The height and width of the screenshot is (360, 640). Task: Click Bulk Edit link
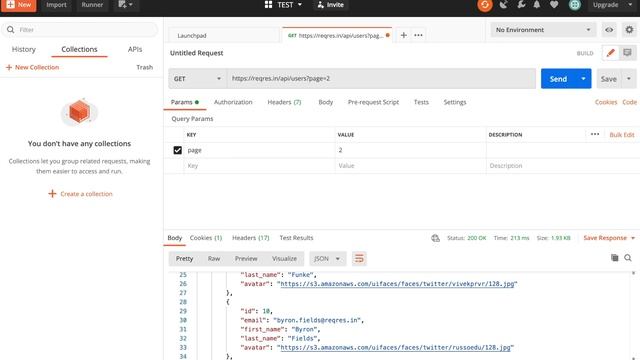(x=622, y=135)
